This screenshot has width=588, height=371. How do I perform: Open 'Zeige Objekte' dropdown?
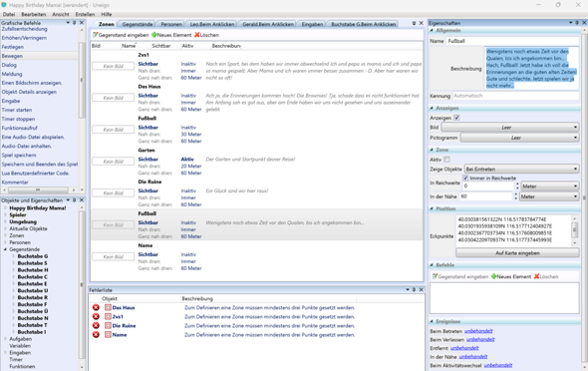click(x=521, y=170)
